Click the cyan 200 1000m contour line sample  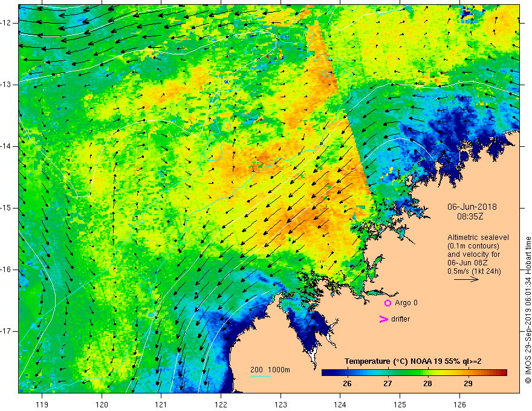pyautogui.click(x=260, y=376)
